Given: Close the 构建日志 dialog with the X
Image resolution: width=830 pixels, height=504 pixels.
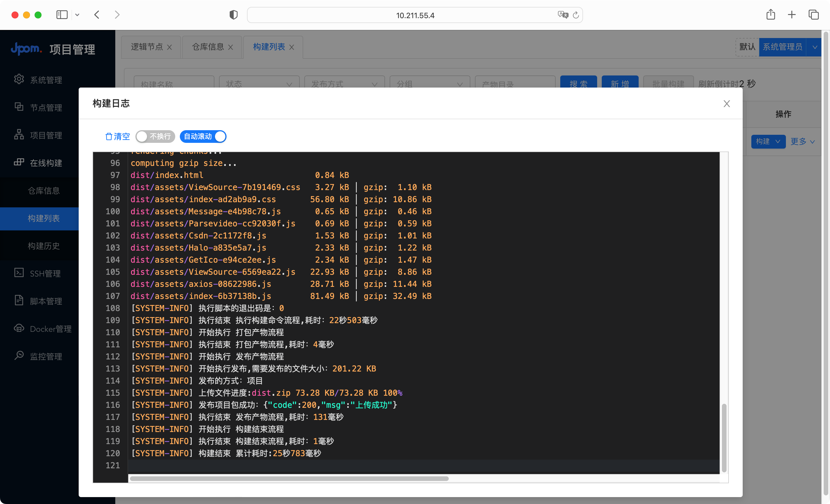Looking at the screenshot, I should [x=727, y=103].
